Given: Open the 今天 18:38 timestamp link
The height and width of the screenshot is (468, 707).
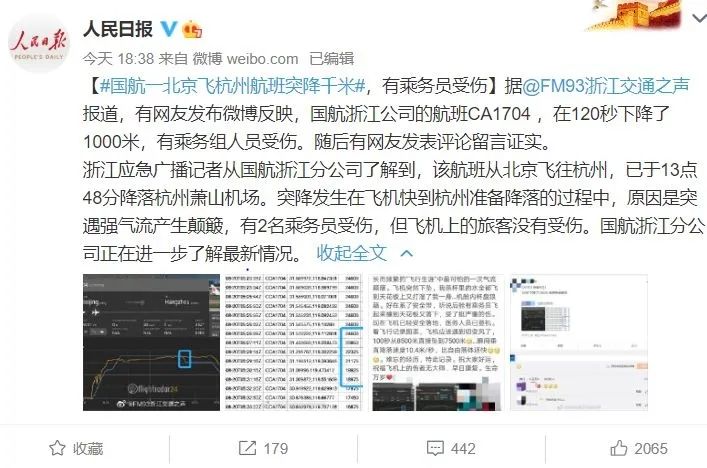Looking at the screenshot, I should 118,59.
